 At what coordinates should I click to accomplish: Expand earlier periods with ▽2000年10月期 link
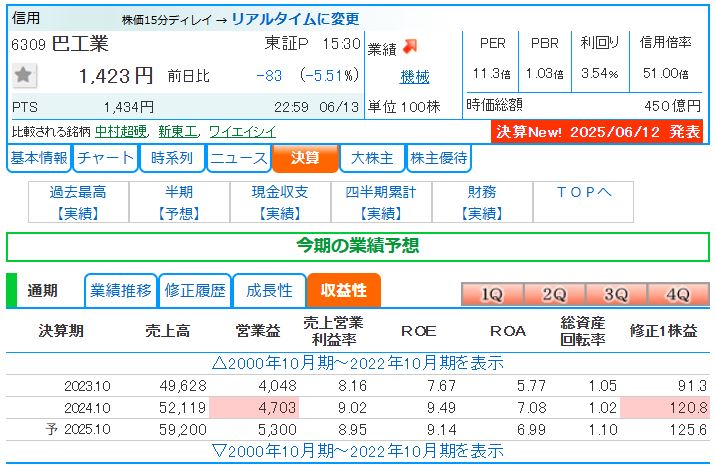click(358, 451)
